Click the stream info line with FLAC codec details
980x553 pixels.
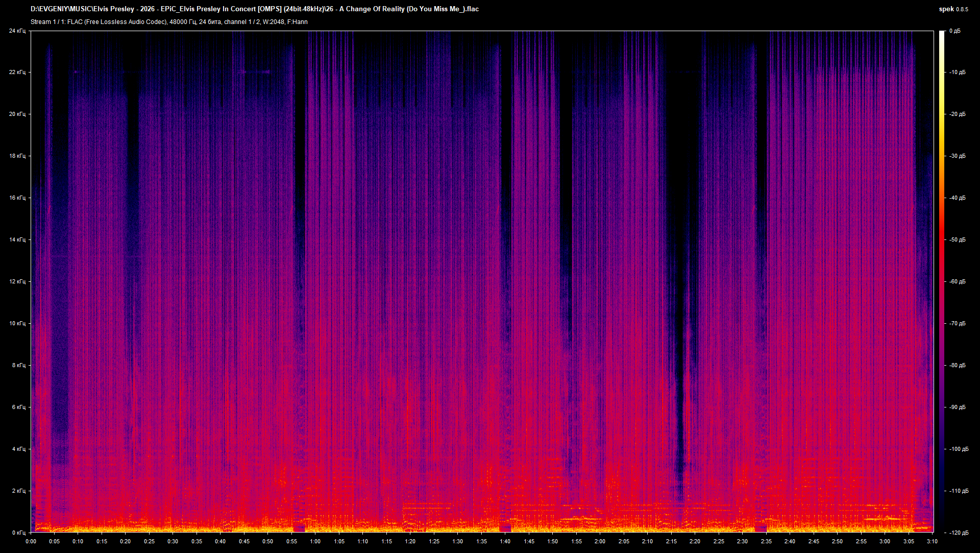pyautogui.click(x=169, y=22)
